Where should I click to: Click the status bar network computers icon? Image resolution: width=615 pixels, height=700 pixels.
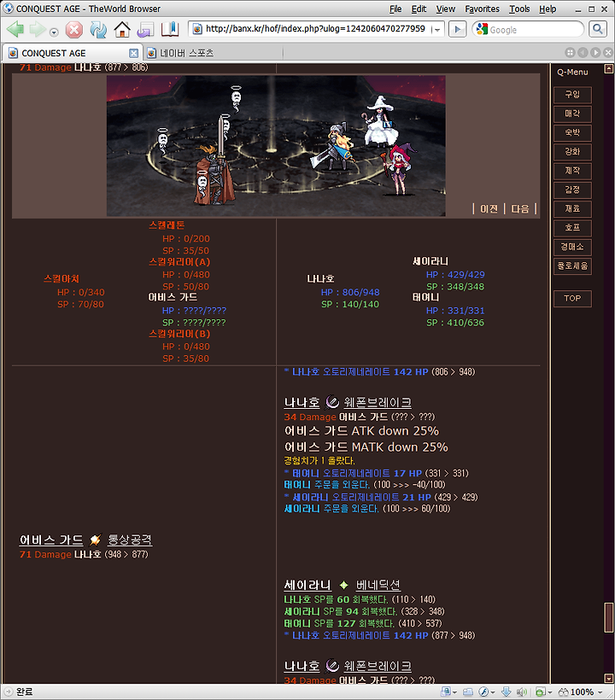click(x=467, y=692)
